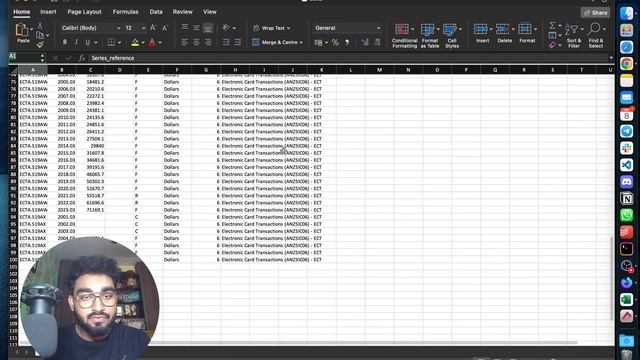
Task: Decrease indent in alignment group
Action: [226, 42]
